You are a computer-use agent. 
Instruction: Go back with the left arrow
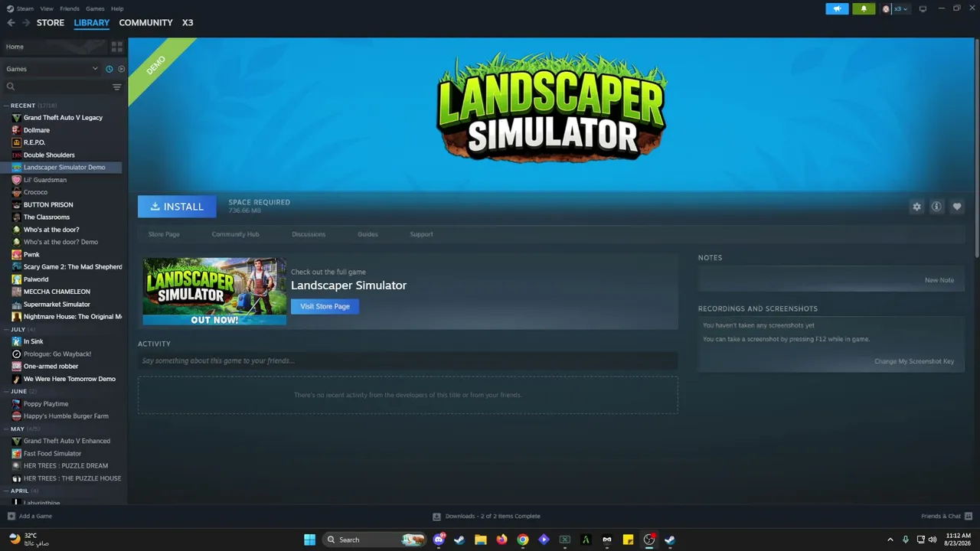pos(11,23)
